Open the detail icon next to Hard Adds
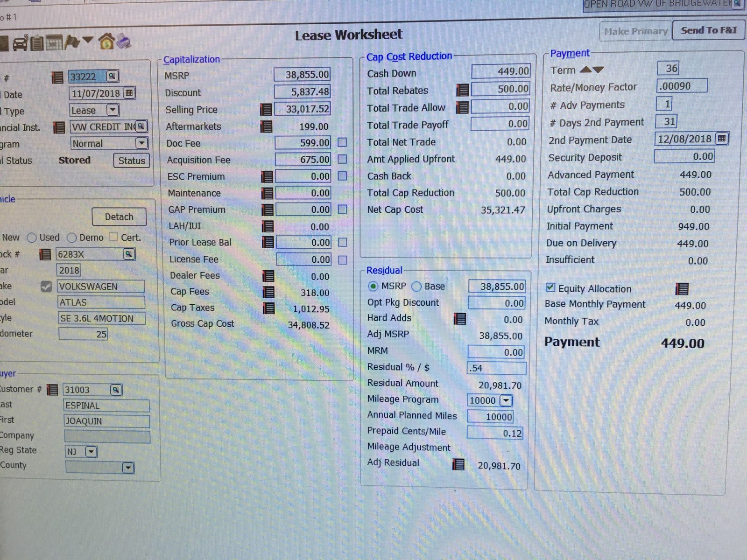 pyautogui.click(x=460, y=319)
